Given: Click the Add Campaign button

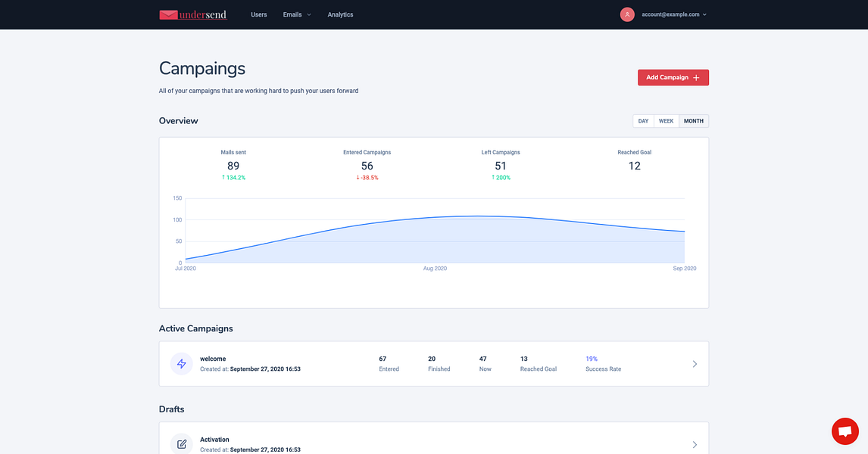Looking at the screenshot, I should tap(673, 77).
